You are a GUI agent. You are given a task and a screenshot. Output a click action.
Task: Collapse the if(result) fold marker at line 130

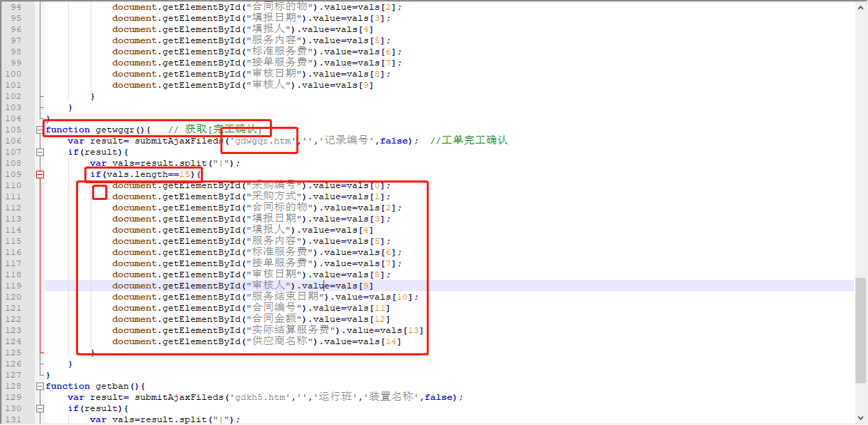point(40,408)
